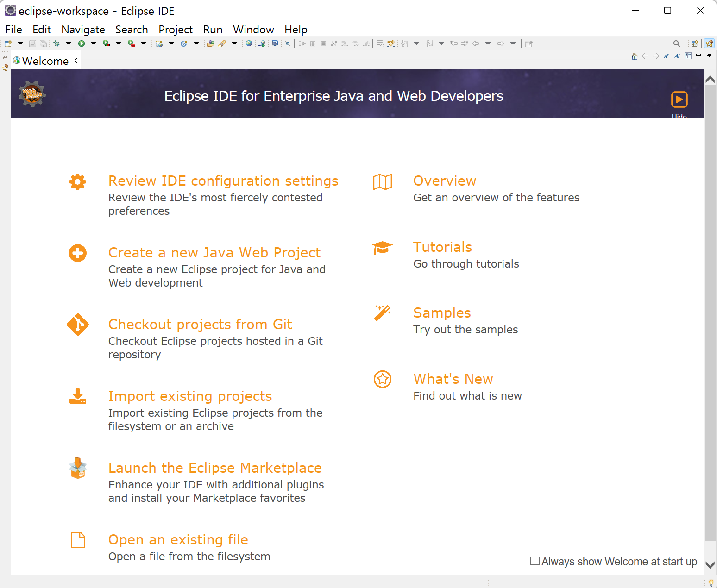Expand the Run dropdown arrow
Viewport: 717px width, 588px height.
click(94, 44)
